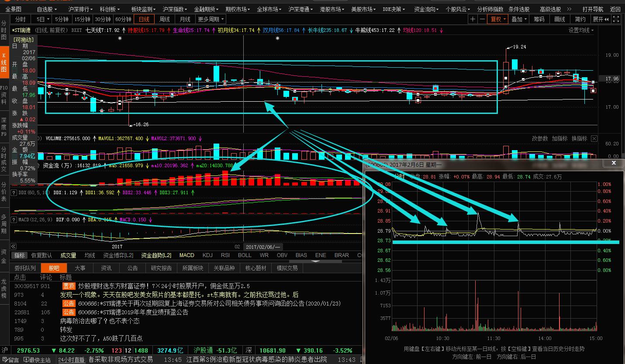
Task: Switch to the MACD indicator tab
Action: tap(186, 255)
